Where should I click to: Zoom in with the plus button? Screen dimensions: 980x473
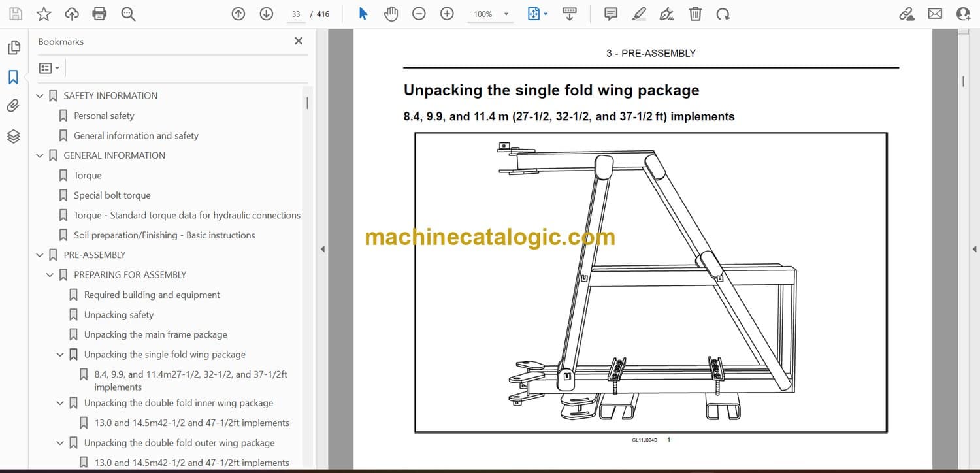[447, 14]
